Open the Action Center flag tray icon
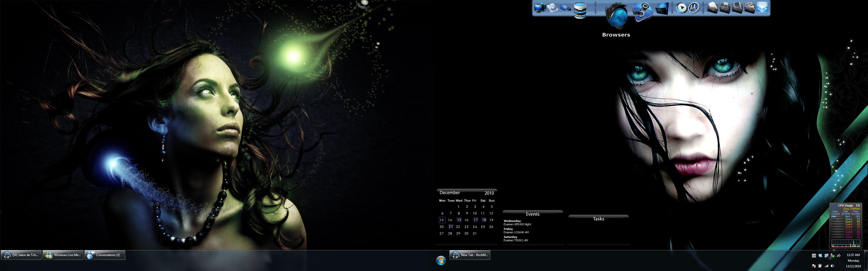This screenshot has height=271, width=868. point(814,266)
